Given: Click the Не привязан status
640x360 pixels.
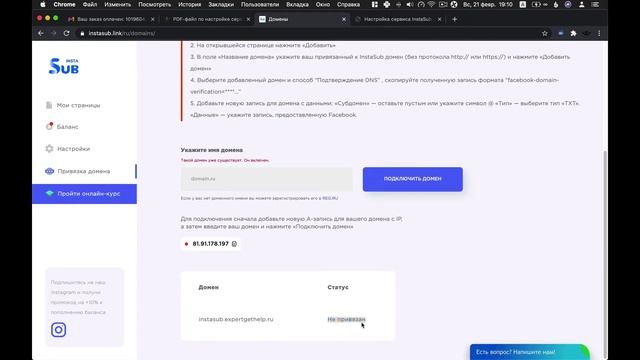Looking at the screenshot, I should pyautogui.click(x=346, y=319).
